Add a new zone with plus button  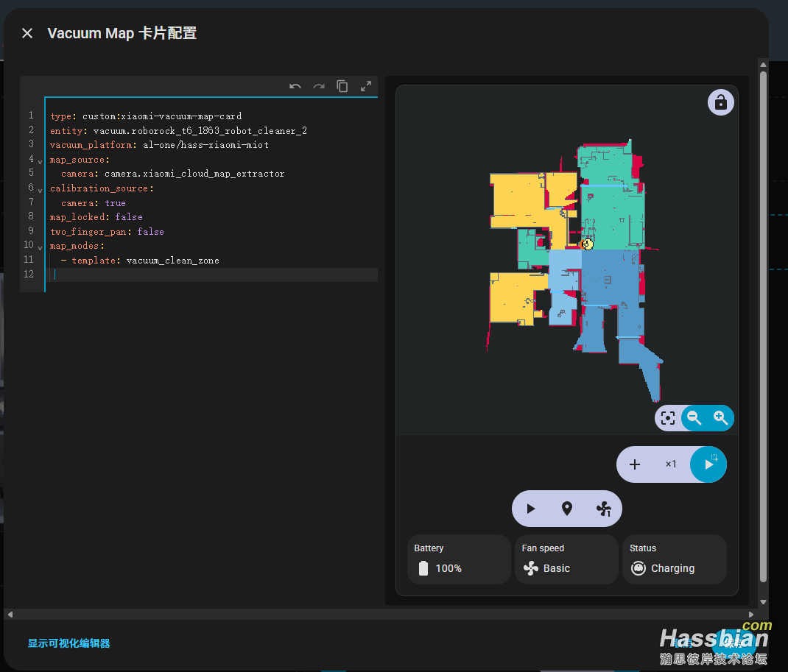click(x=635, y=464)
